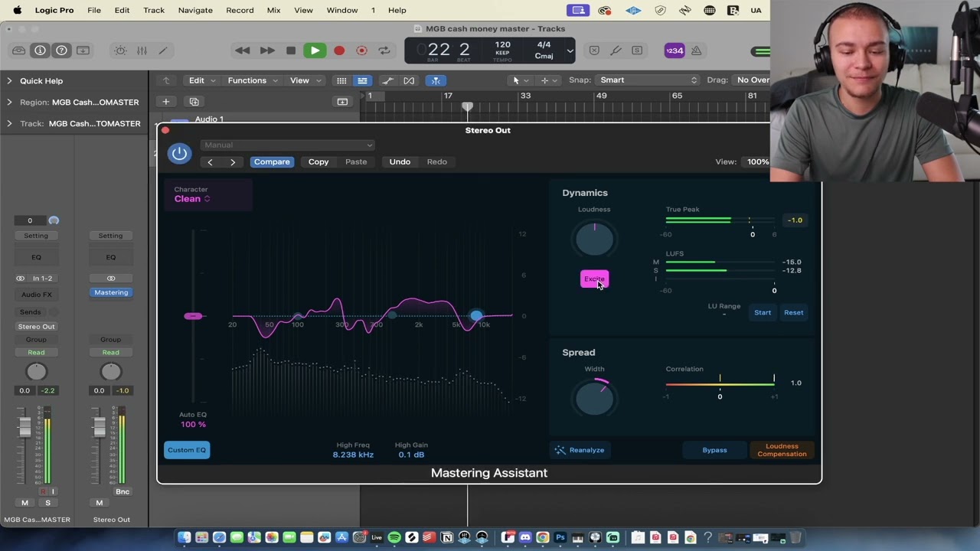980x551 pixels.
Task: Click the Custom EQ button
Action: click(x=187, y=450)
